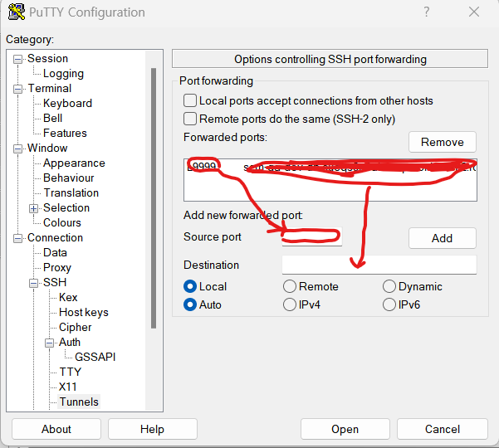499x448 pixels.
Task: Open the Data category
Action: [x=55, y=252]
